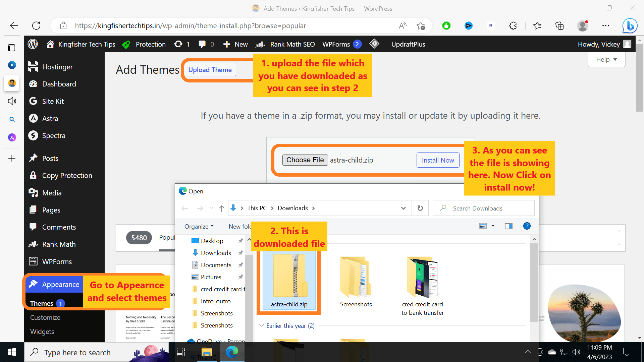Screen dimensions: 644x362
Task: Select Desktop in dialog navigation tree
Action: tap(212, 241)
